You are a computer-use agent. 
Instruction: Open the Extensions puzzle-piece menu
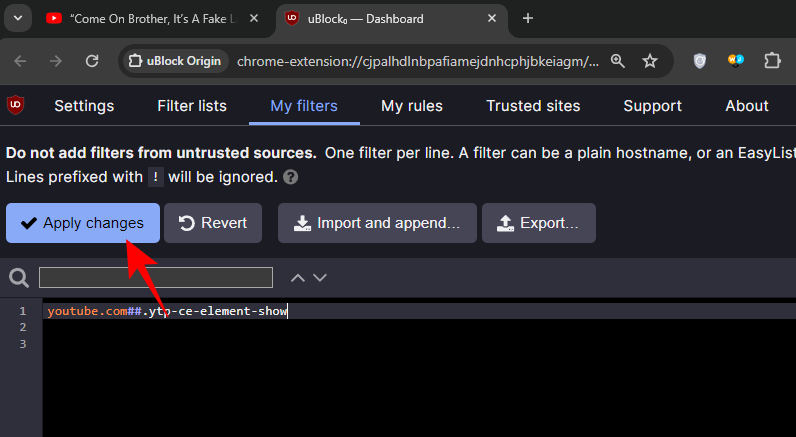pos(772,61)
